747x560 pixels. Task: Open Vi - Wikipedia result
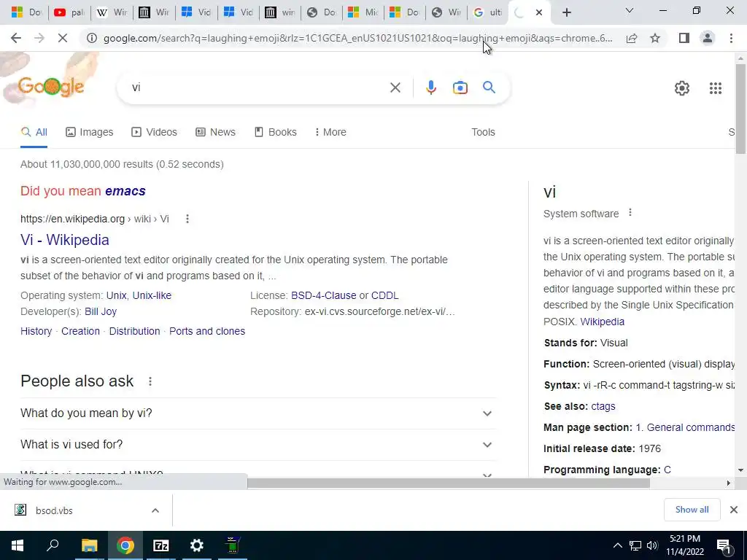click(x=65, y=240)
